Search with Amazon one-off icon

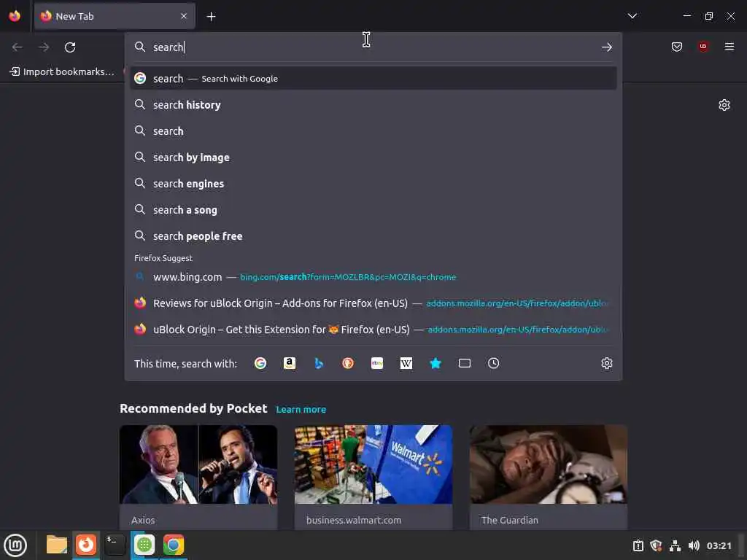(289, 363)
